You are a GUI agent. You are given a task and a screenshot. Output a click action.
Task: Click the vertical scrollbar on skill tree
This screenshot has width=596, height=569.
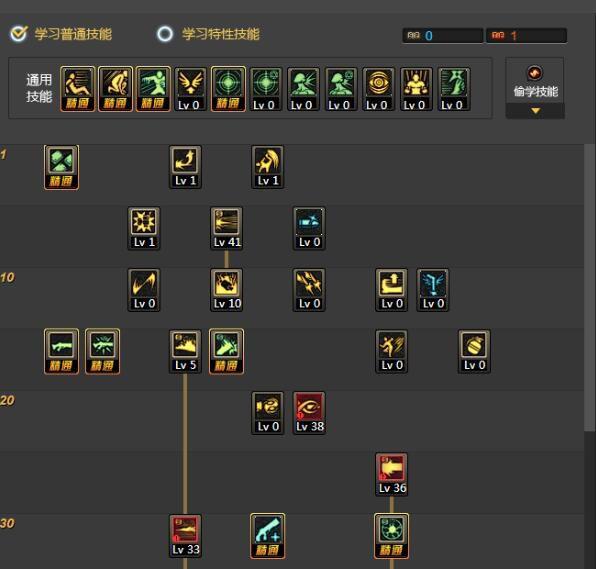coord(590,288)
